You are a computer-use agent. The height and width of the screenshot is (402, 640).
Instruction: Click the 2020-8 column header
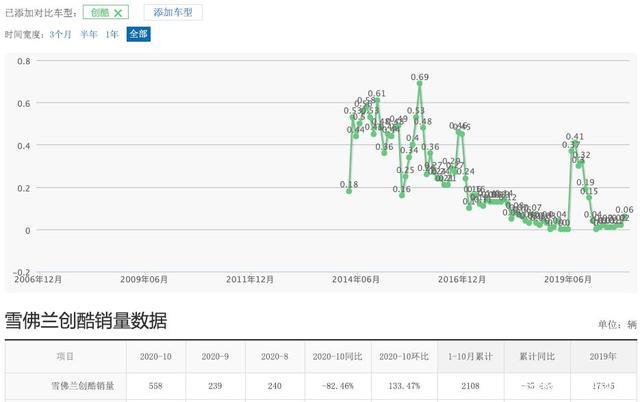pyautogui.click(x=275, y=357)
